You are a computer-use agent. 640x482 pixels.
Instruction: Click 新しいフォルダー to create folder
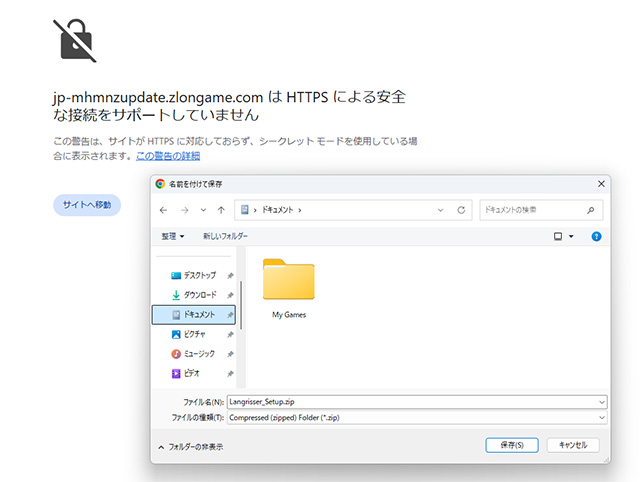coord(225,236)
